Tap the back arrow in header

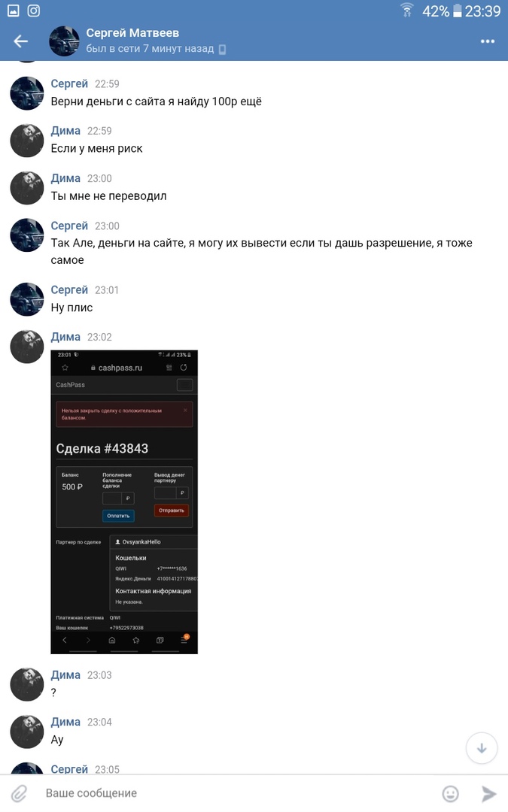(21, 41)
